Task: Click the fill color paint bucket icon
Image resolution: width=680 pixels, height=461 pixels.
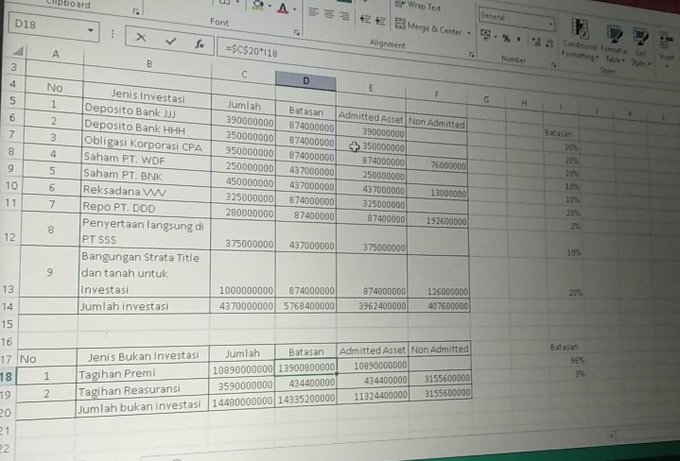Action: point(258,5)
